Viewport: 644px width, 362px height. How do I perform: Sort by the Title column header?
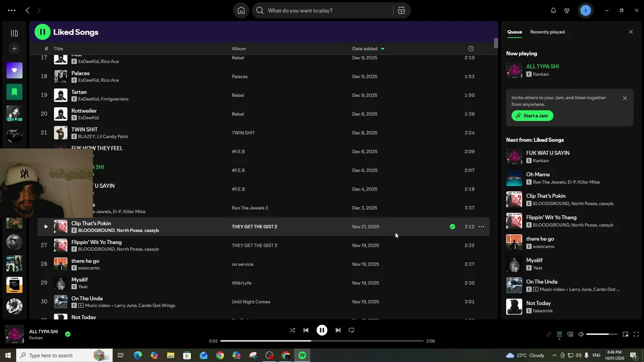point(58,49)
